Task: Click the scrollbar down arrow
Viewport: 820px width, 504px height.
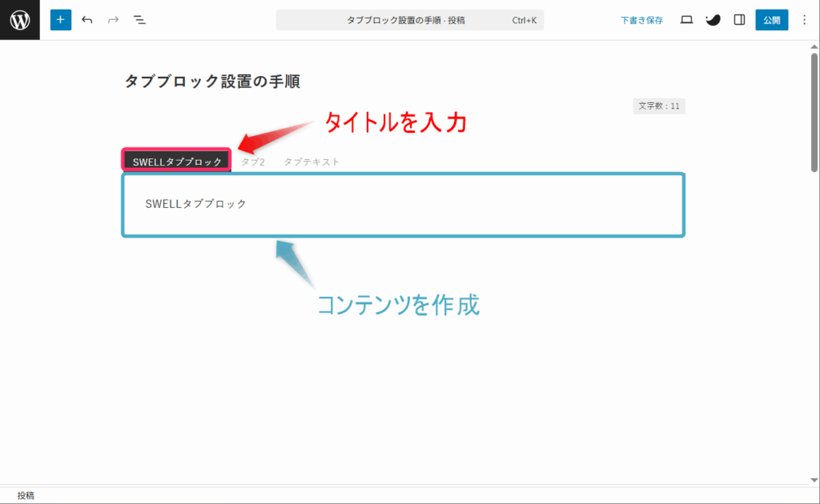Action: pos(814,480)
